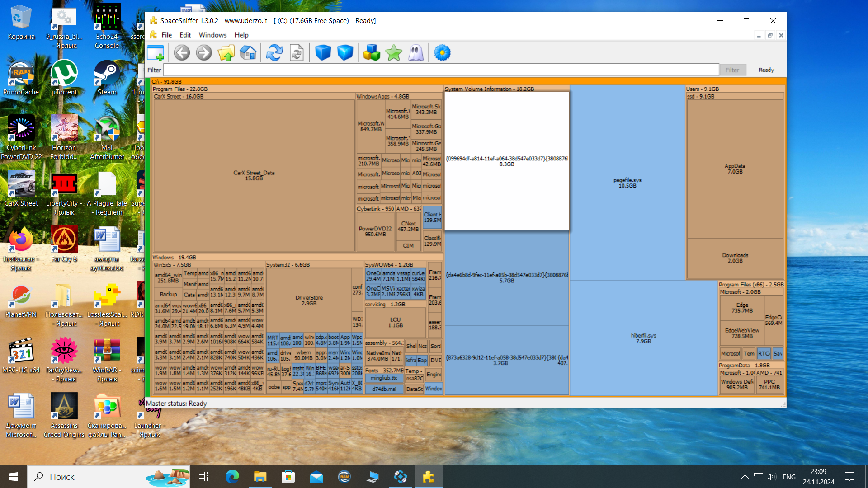Open a new view window

(x=156, y=53)
